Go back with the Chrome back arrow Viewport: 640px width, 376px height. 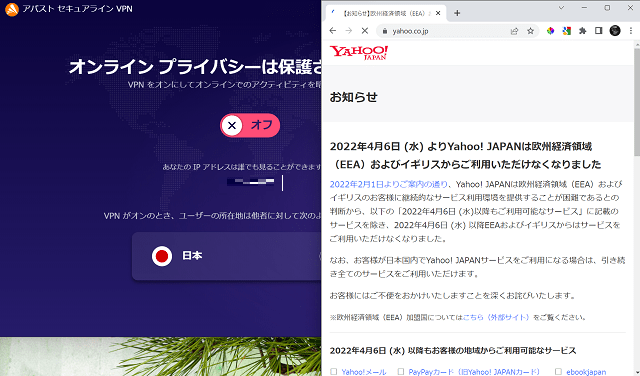[333, 31]
